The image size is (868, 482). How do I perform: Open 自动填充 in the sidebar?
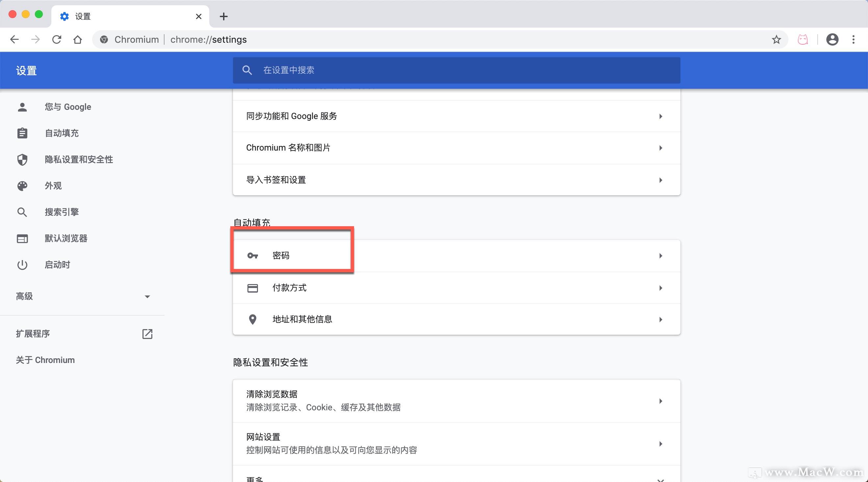coord(62,133)
